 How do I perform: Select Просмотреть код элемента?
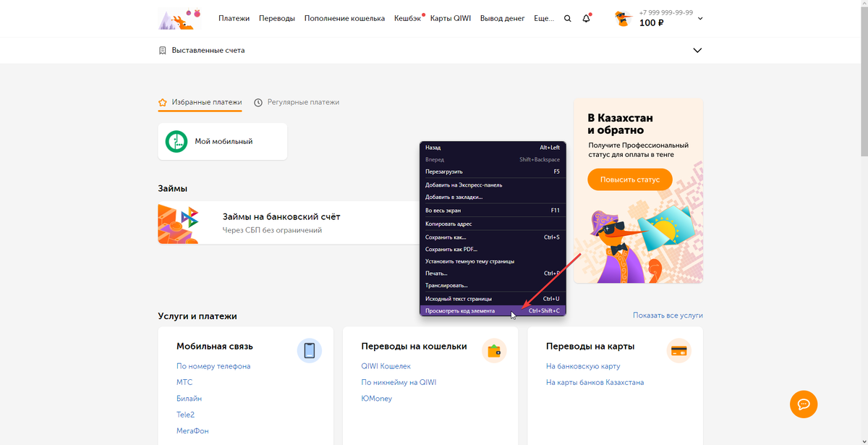coord(493,310)
